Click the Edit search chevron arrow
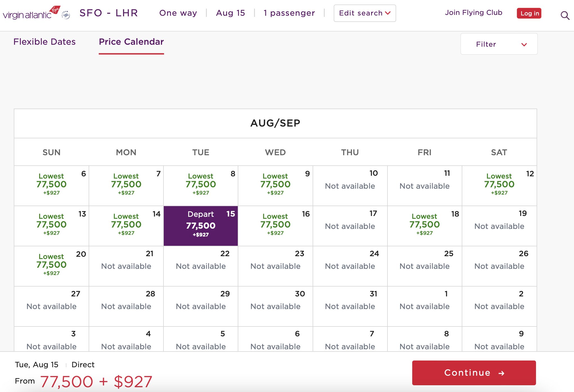 pos(388,13)
